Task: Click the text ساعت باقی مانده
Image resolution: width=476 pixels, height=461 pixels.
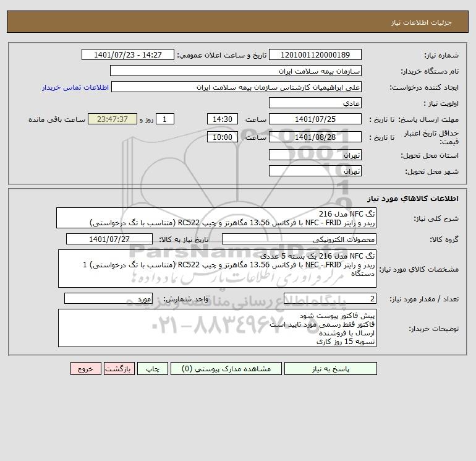Action: pos(57,119)
